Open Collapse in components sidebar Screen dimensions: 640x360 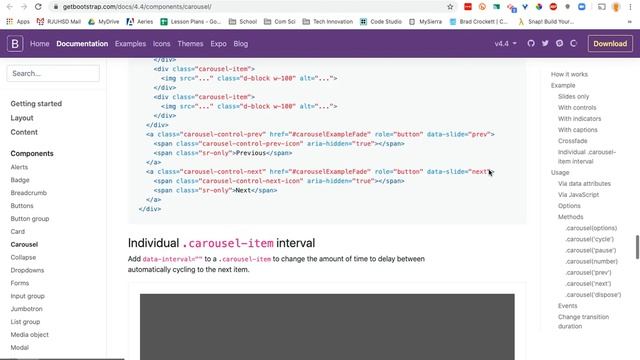[x=23, y=257]
